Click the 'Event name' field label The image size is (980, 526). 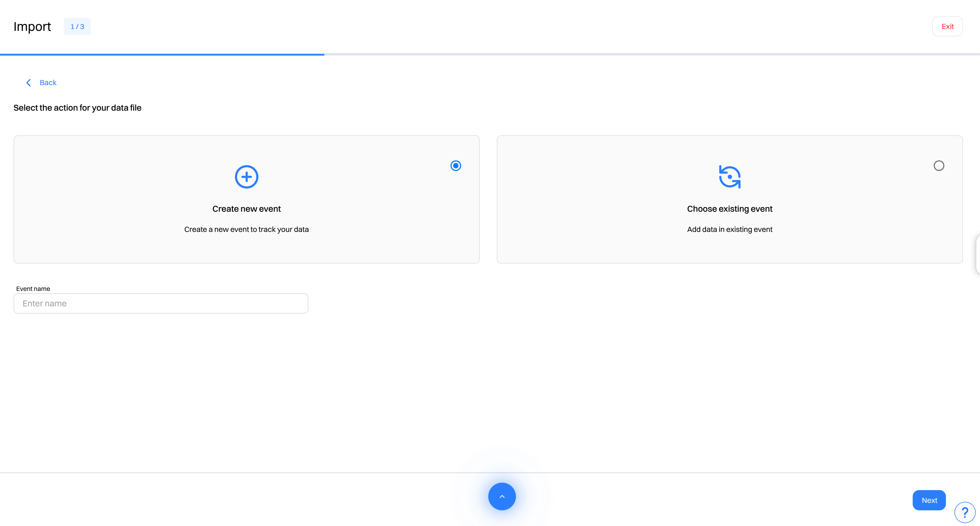(x=33, y=289)
